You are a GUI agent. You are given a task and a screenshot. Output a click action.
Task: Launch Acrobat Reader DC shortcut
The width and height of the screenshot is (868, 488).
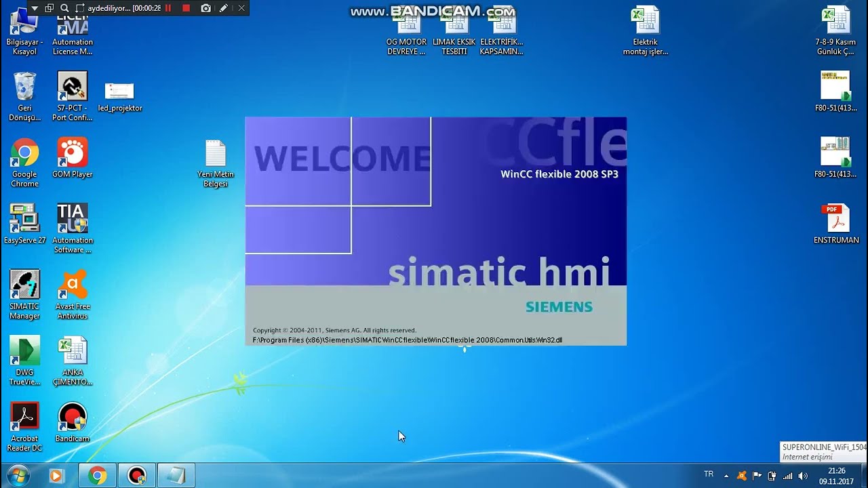pyautogui.click(x=24, y=427)
